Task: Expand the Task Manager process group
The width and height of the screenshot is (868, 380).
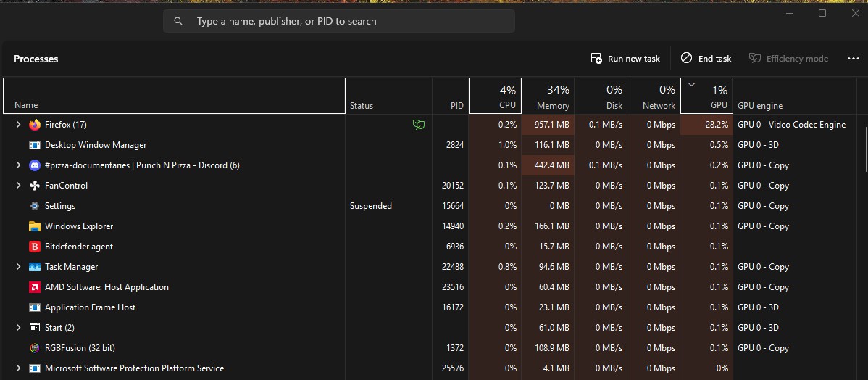Action: [18, 267]
